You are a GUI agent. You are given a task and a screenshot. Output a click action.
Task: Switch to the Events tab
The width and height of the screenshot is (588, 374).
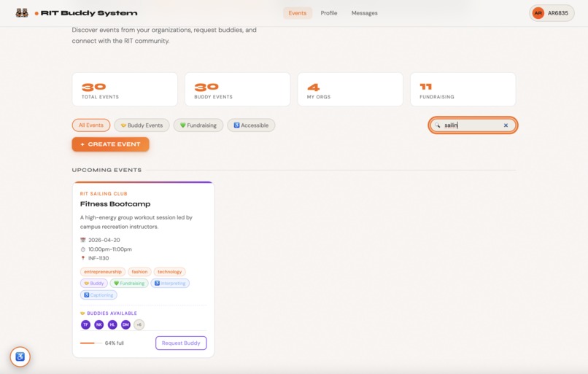click(298, 13)
